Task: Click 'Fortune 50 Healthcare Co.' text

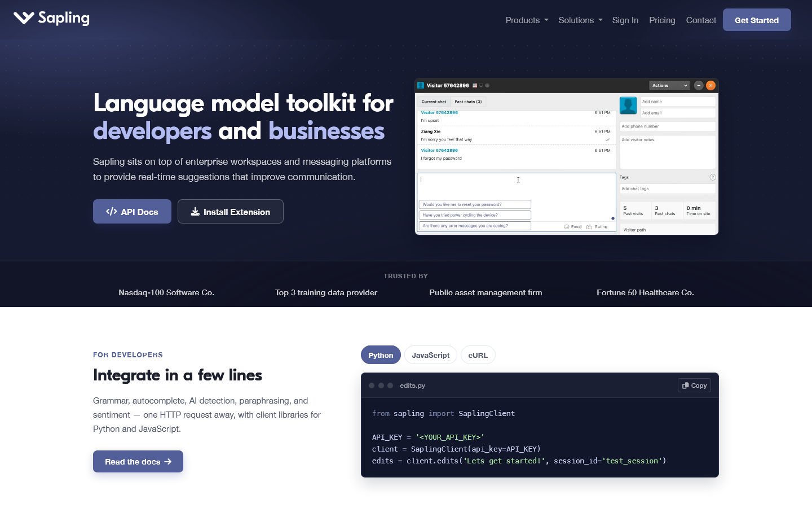Action: tap(645, 292)
